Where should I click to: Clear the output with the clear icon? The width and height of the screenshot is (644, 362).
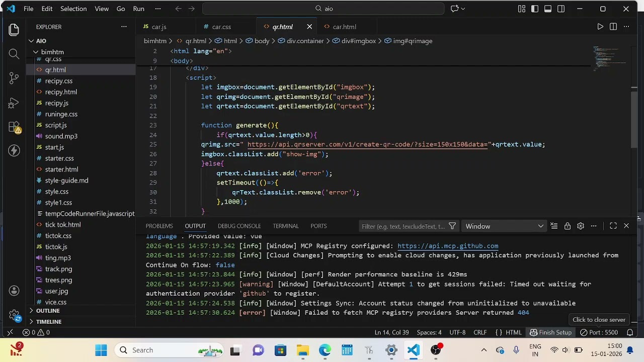[554, 226]
